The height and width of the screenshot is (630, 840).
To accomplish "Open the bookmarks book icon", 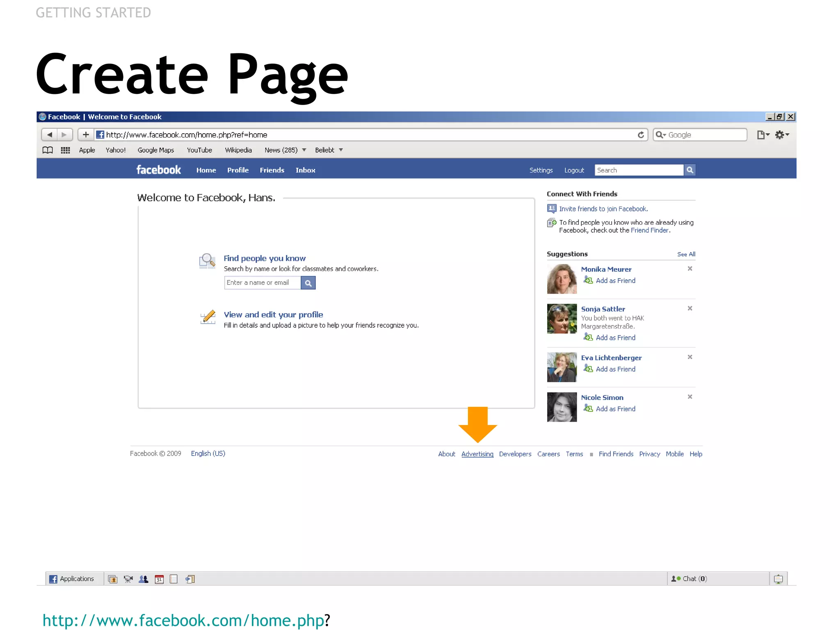I will pos(48,150).
